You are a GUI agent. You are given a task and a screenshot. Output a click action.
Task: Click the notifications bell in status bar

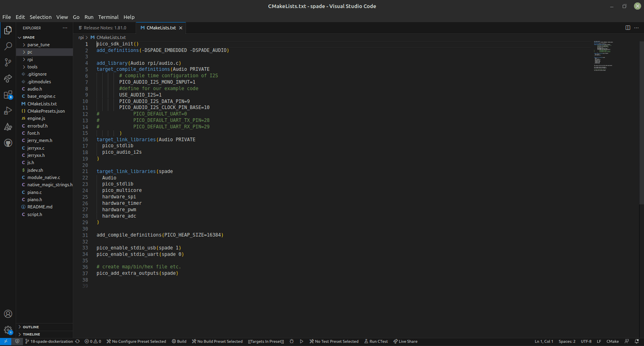click(x=637, y=341)
